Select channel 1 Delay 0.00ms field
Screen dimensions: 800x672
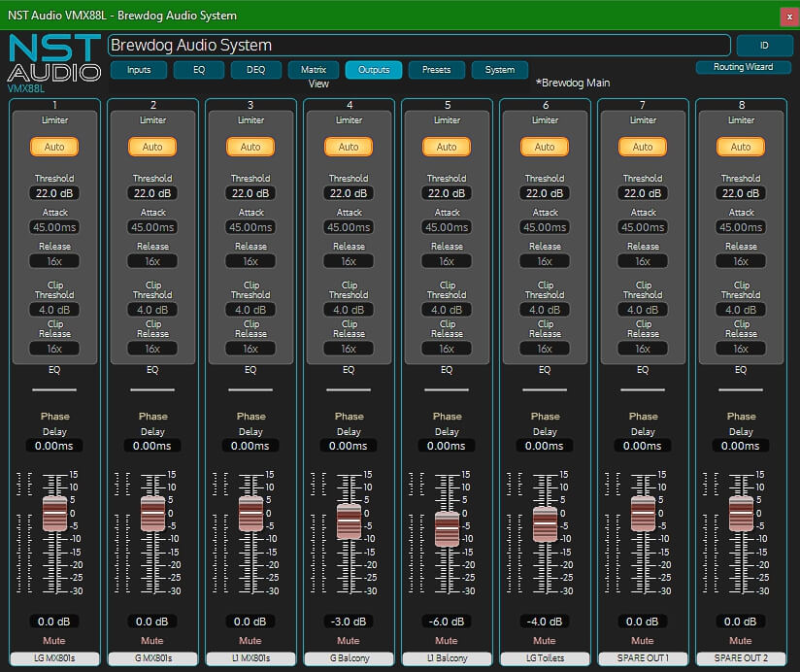point(54,446)
